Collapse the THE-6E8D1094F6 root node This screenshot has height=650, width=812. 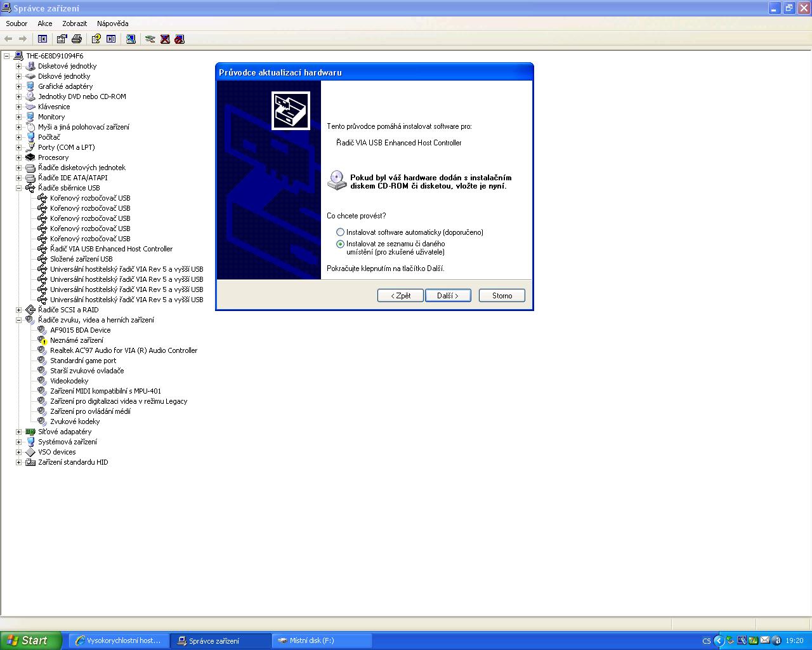[x=6, y=56]
